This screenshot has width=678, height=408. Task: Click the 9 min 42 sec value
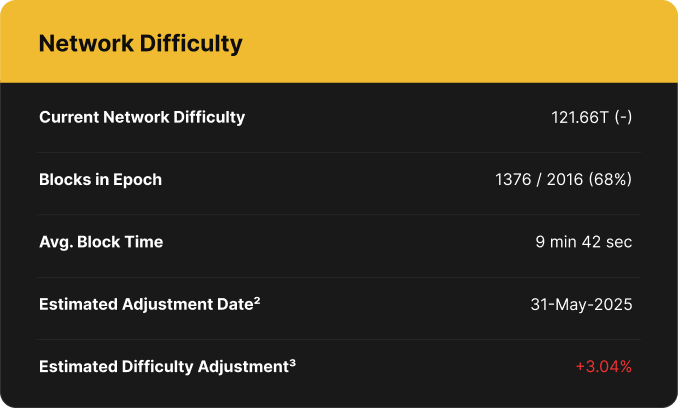coord(584,242)
